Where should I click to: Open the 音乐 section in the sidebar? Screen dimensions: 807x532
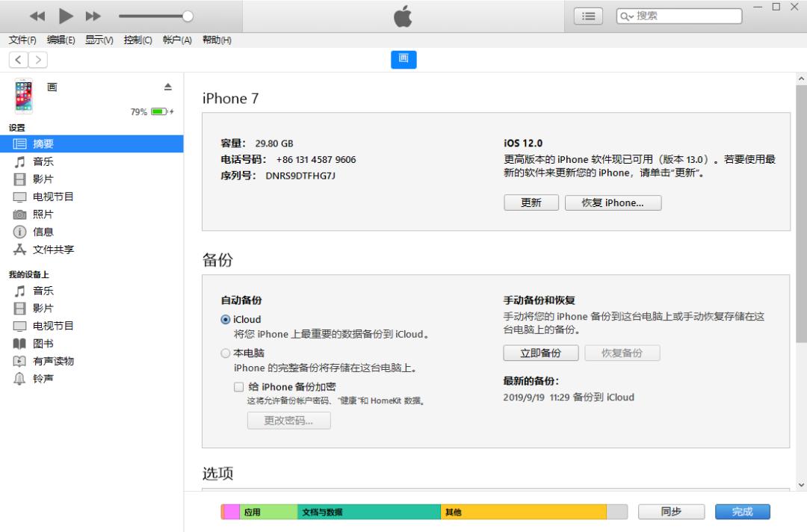click(x=43, y=161)
